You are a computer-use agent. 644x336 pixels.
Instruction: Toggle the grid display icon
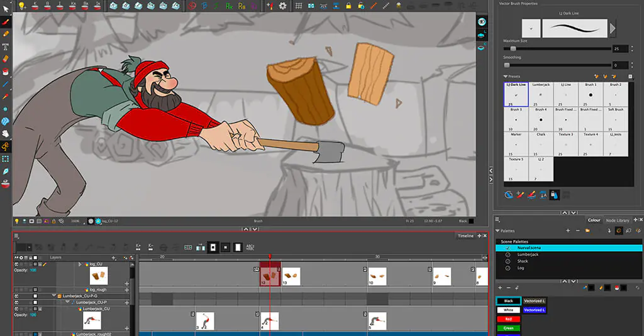click(x=299, y=6)
